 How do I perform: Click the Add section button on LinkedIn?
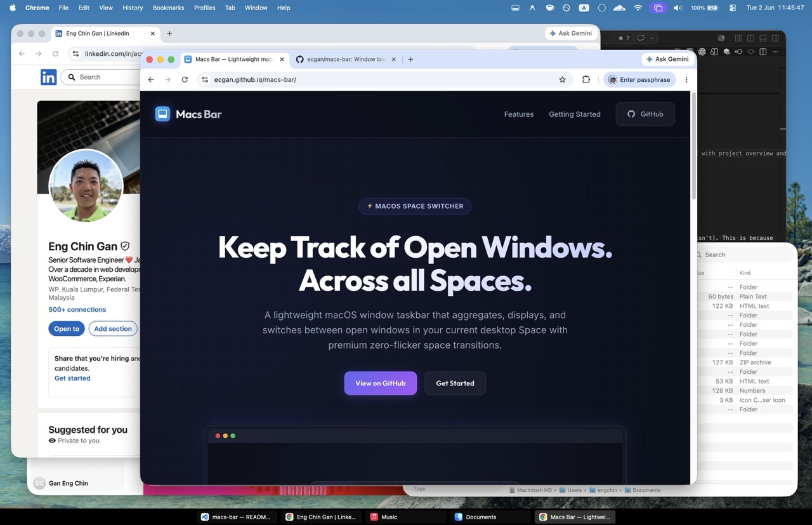pos(113,329)
